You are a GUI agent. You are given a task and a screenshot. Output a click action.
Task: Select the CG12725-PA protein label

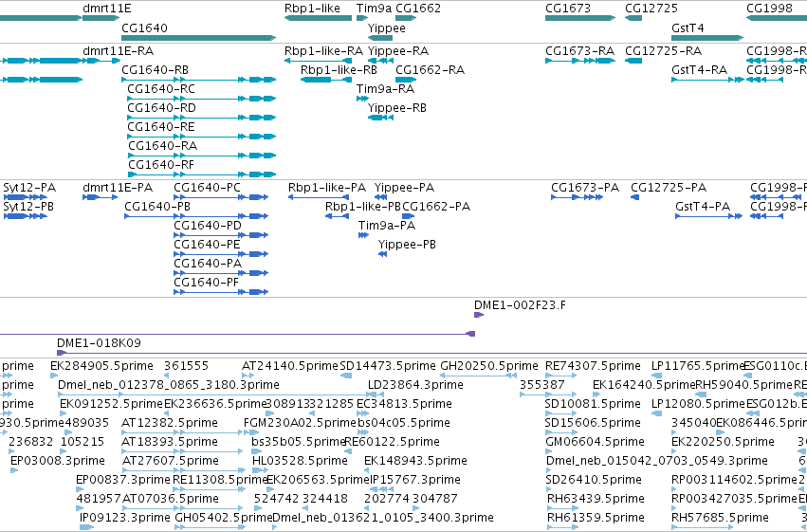669,188
